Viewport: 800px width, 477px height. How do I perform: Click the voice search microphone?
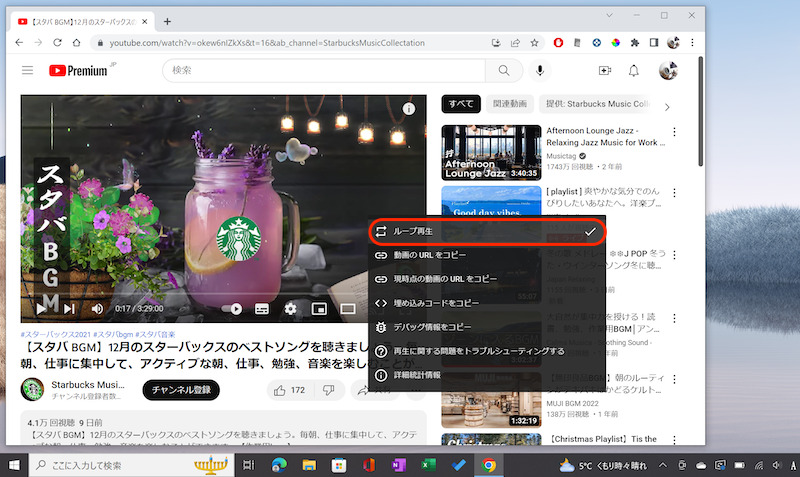[x=541, y=70]
